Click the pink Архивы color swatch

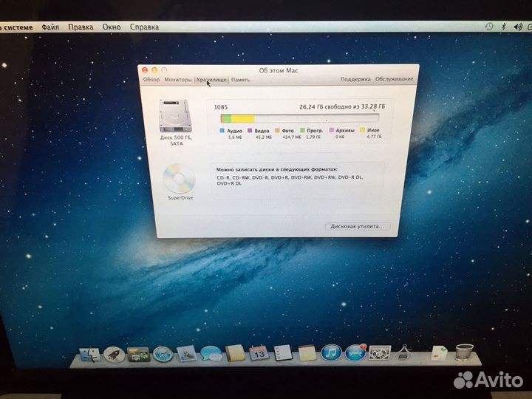(x=332, y=130)
